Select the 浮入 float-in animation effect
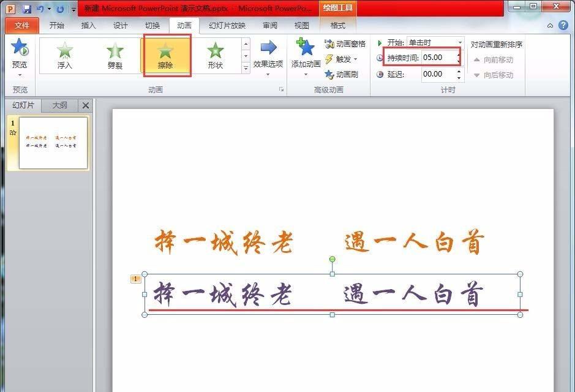The width and height of the screenshot is (575, 392). tap(64, 56)
